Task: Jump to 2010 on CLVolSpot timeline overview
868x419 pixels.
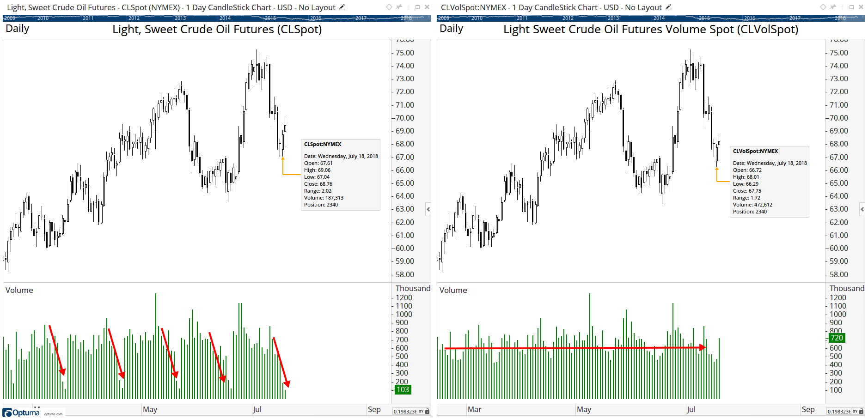Action: [477, 18]
